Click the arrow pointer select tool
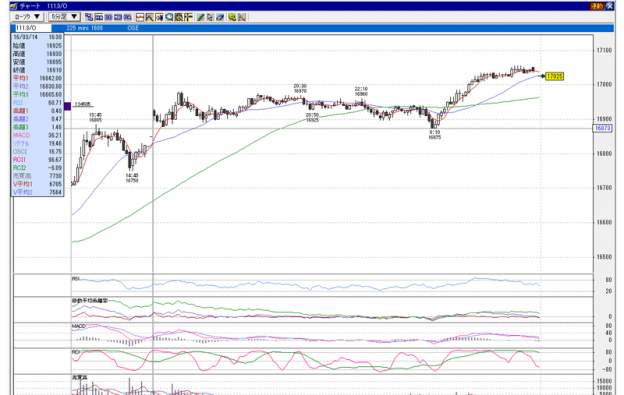The height and width of the screenshot is (395, 624). 210,17
